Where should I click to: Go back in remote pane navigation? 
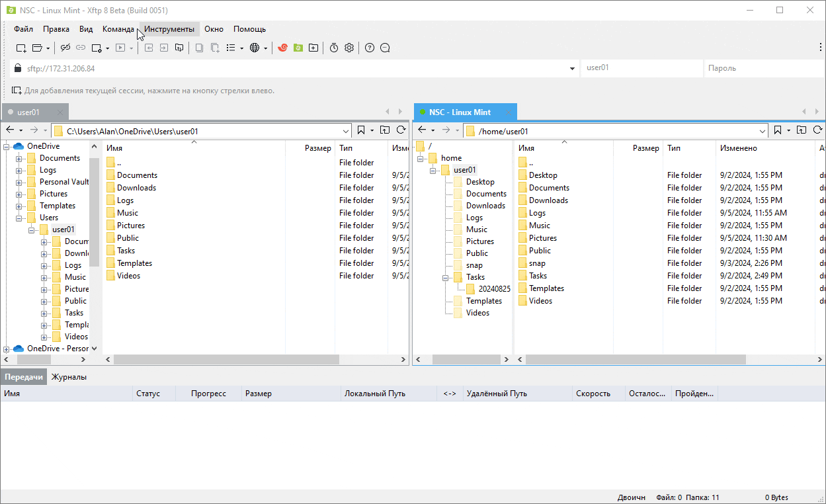(422, 130)
